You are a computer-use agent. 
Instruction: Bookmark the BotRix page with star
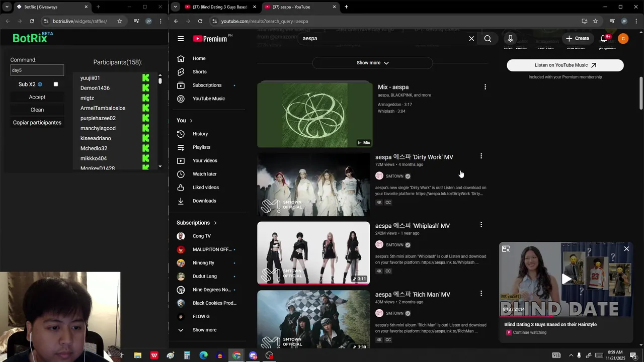pos(119,21)
